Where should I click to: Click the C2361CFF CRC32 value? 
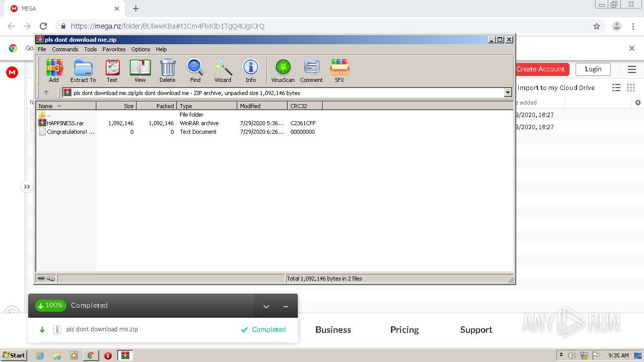coord(303,123)
